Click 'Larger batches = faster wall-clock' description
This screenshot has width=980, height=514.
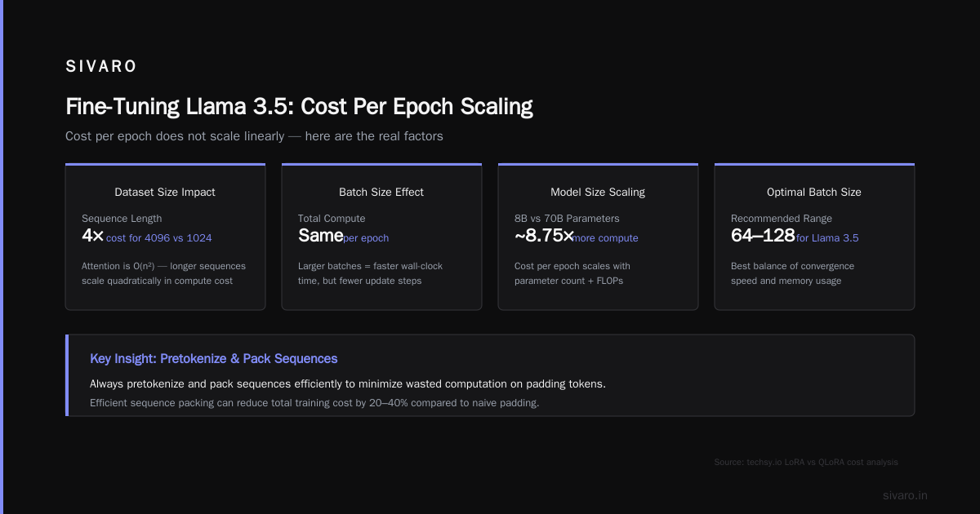[x=371, y=273]
